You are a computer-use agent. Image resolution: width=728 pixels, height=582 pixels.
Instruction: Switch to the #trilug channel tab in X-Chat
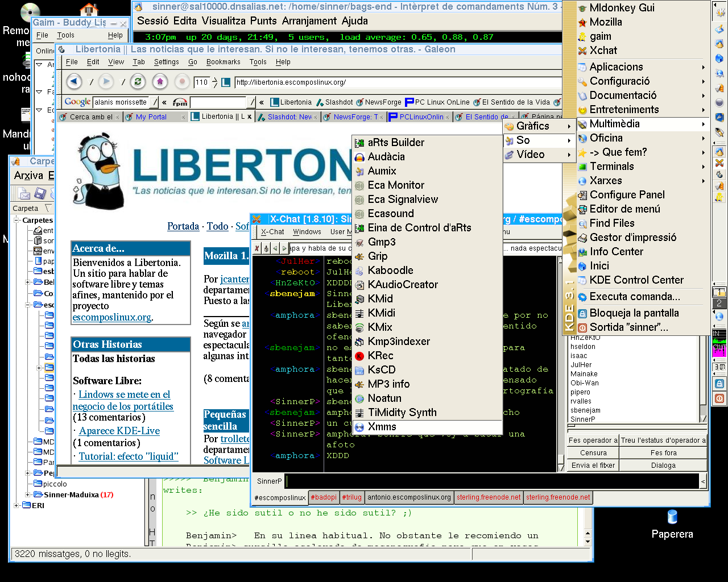tap(352, 497)
